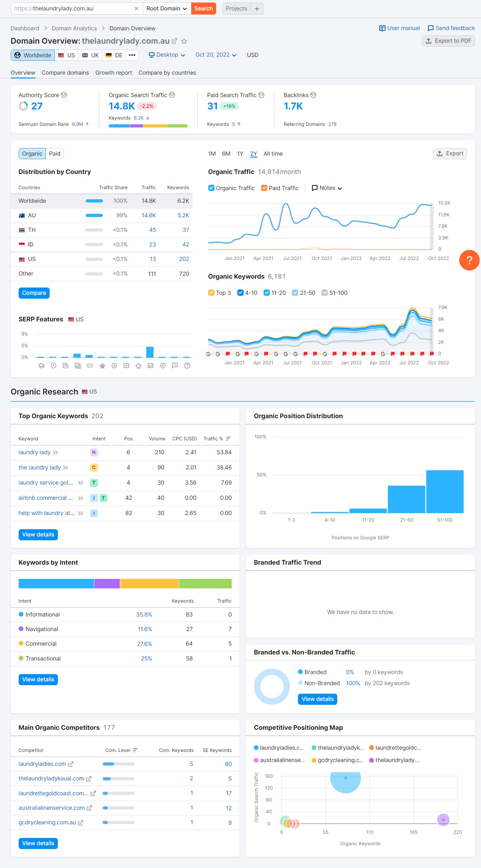Screen dimensions: 481x868
Task: Star the domain as favorite
Action: coord(184,41)
